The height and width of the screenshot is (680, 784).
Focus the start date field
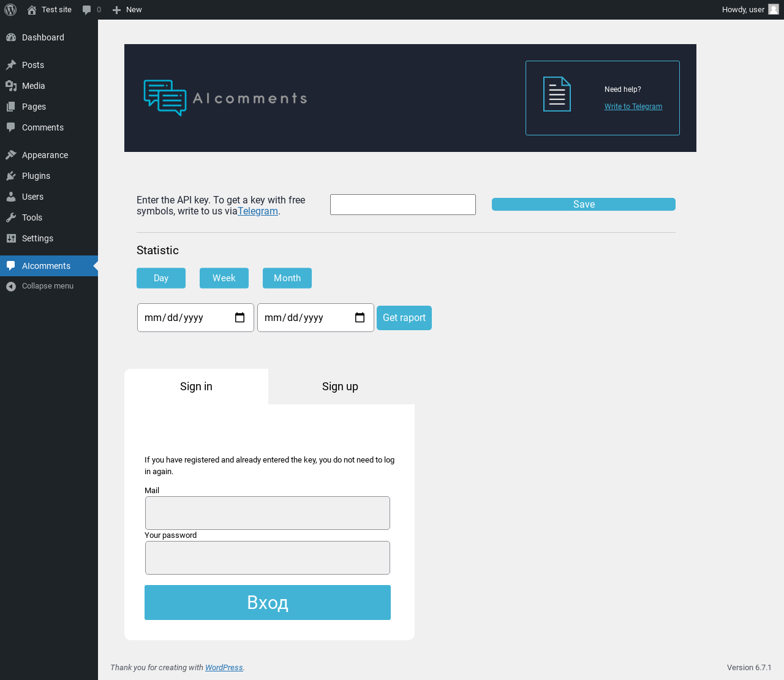pos(195,318)
